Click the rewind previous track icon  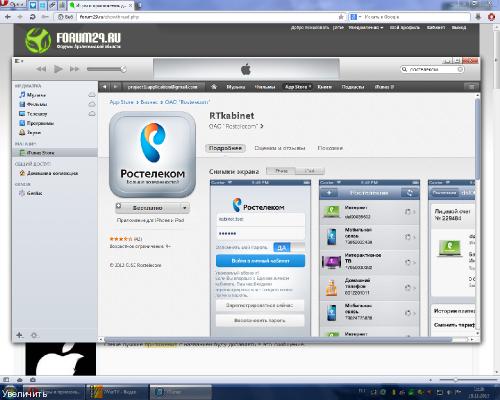click(x=41, y=69)
